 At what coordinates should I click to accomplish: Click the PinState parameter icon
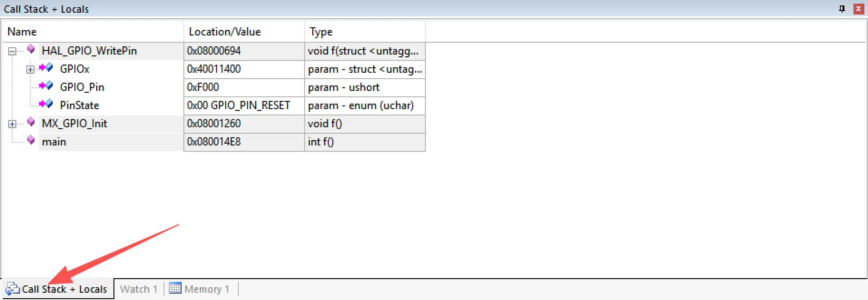tap(46, 104)
